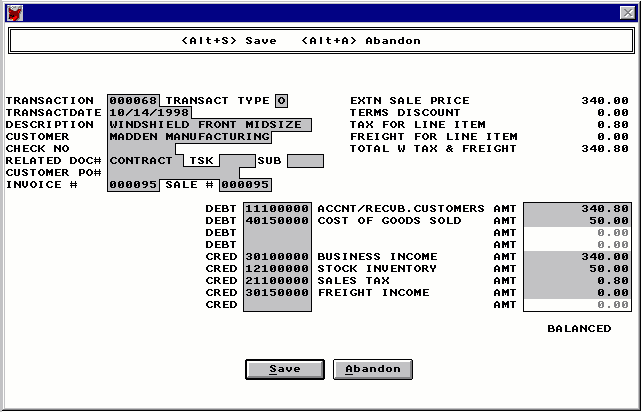
Task: Close the window with the X button
Action: pos(628,13)
